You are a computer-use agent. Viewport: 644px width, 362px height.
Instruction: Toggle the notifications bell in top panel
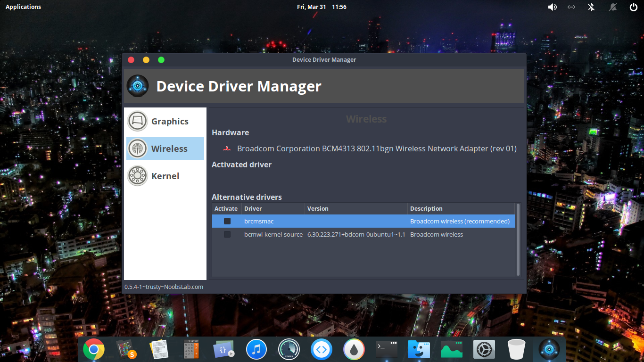tap(613, 7)
